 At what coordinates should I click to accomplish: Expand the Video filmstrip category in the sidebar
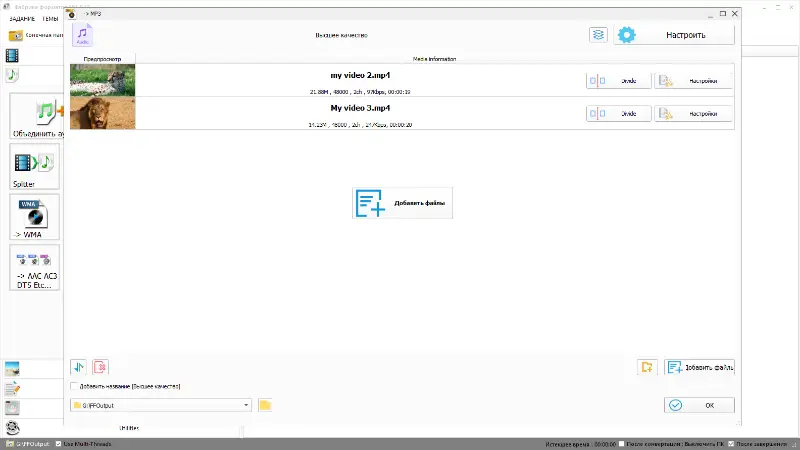(x=12, y=56)
